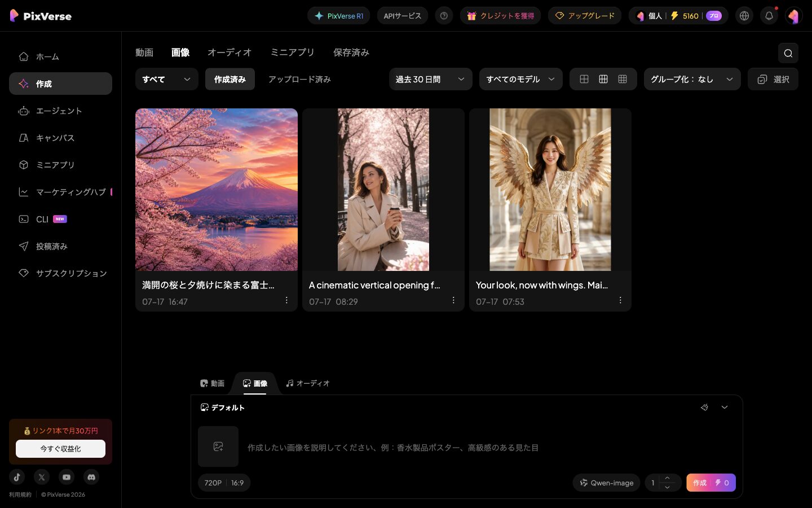812x508 pixels.
Task: Click the clear prompt broom icon
Action: 704,407
